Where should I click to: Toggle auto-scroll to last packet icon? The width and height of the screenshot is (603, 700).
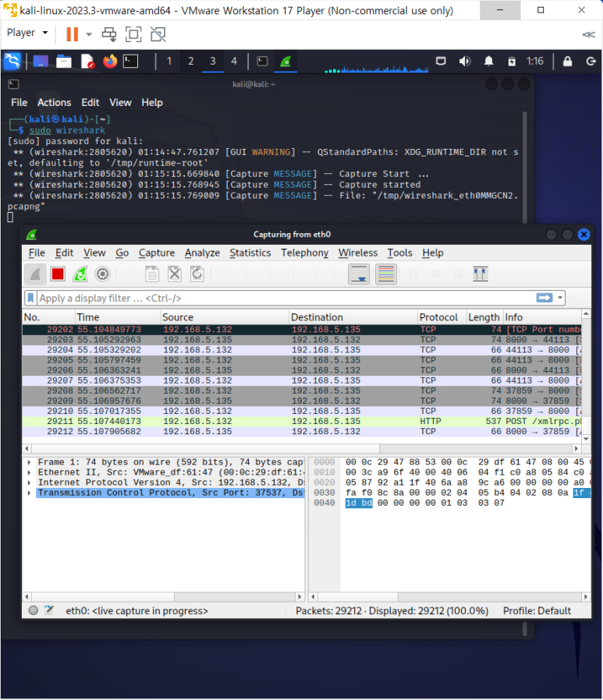click(359, 274)
